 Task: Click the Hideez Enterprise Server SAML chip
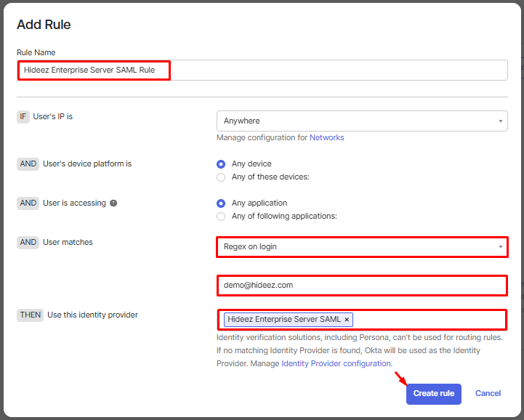coord(283,319)
